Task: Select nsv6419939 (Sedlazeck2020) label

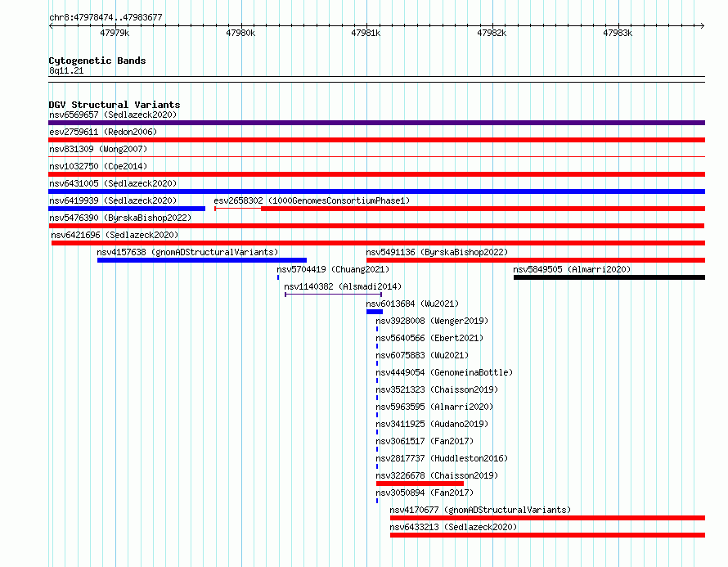Action: 113,200
